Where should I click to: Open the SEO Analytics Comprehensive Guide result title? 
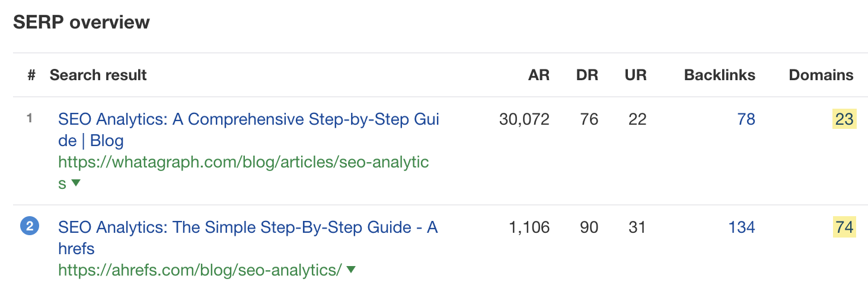[x=248, y=130]
